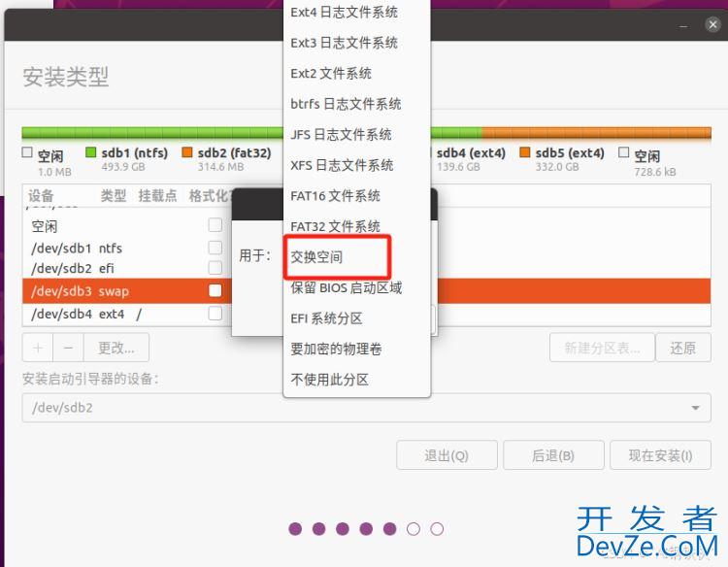
Task: Click 现在安装(I) install button
Action: click(660, 455)
